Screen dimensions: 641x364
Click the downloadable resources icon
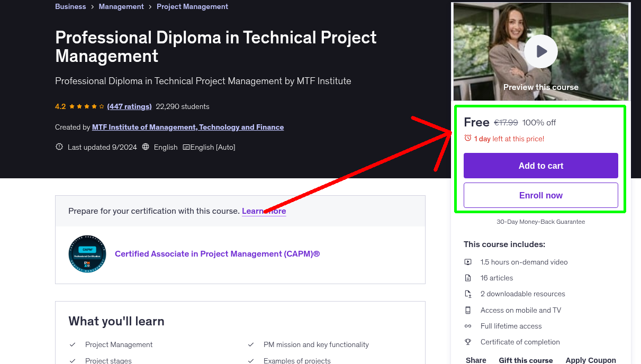click(x=468, y=294)
